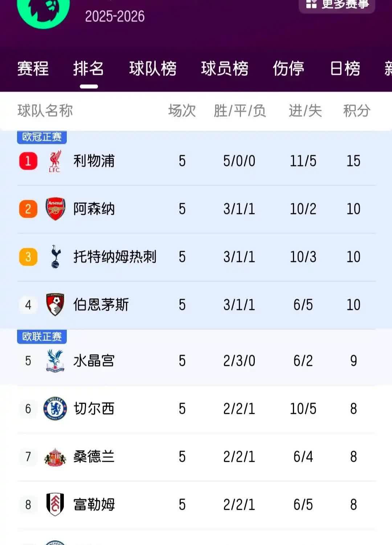Open the 更多赛事 competitions button
This screenshot has width=392, height=545.
[337, 4]
